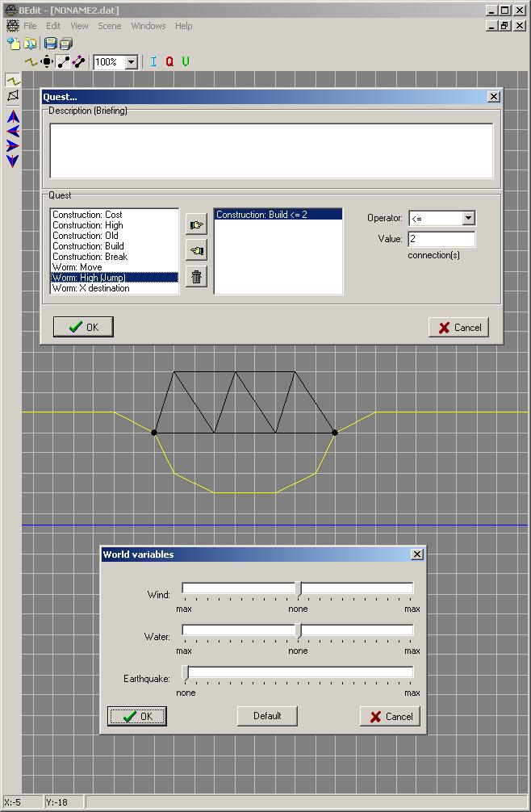This screenshot has width=531, height=812.
Task: Click Default in World variables
Action: tap(267, 716)
